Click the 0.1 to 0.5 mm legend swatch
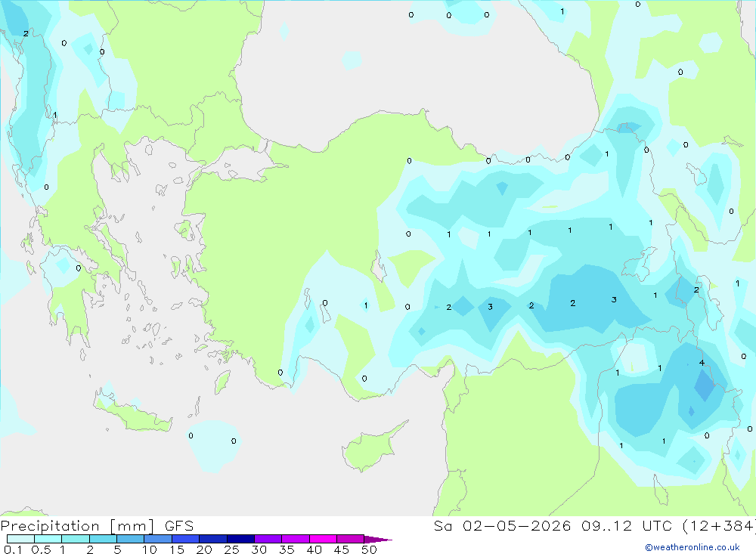The image size is (756, 554). coord(20,539)
